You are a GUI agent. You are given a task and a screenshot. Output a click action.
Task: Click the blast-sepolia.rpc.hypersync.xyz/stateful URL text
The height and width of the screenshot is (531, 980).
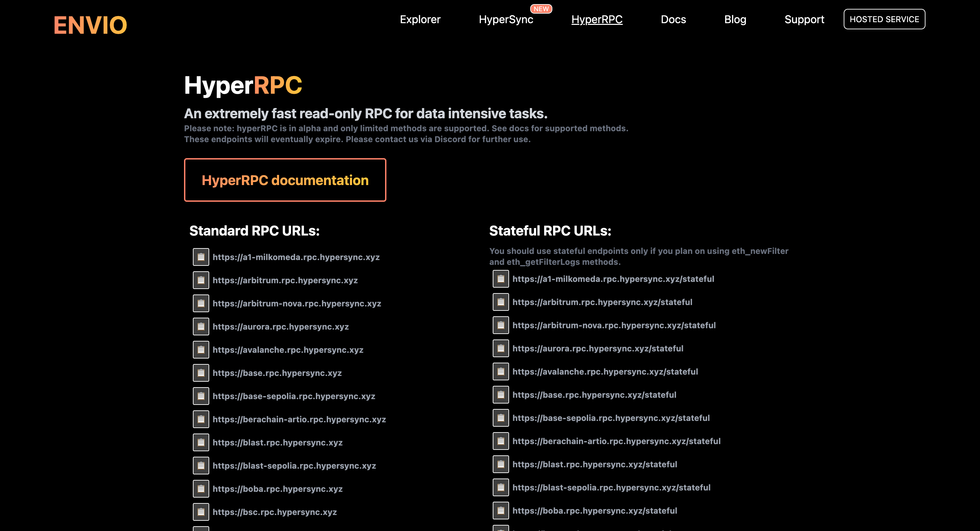tap(611, 488)
